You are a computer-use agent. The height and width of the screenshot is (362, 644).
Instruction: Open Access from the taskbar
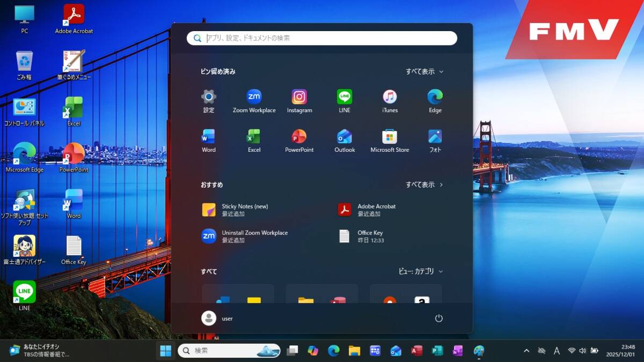pos(417,351)
